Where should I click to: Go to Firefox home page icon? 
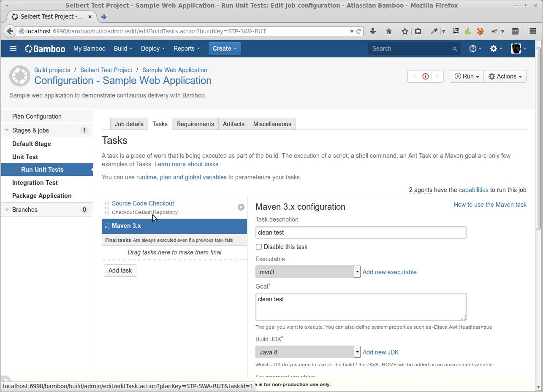pyautogui.click(x=389, y=31)
